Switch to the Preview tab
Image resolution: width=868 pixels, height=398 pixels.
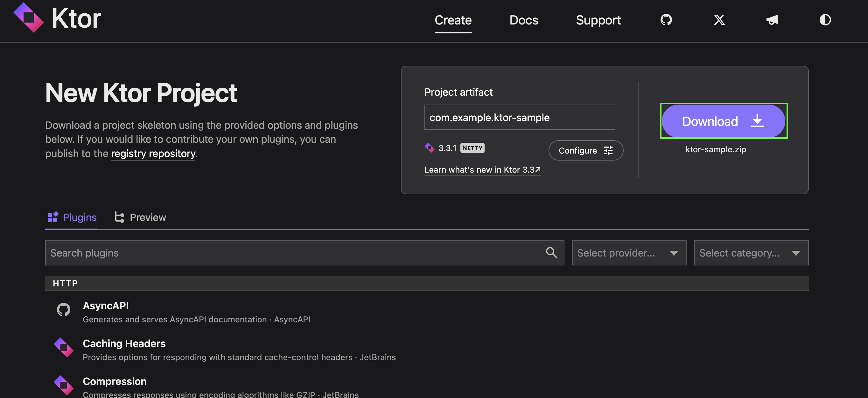140,217
